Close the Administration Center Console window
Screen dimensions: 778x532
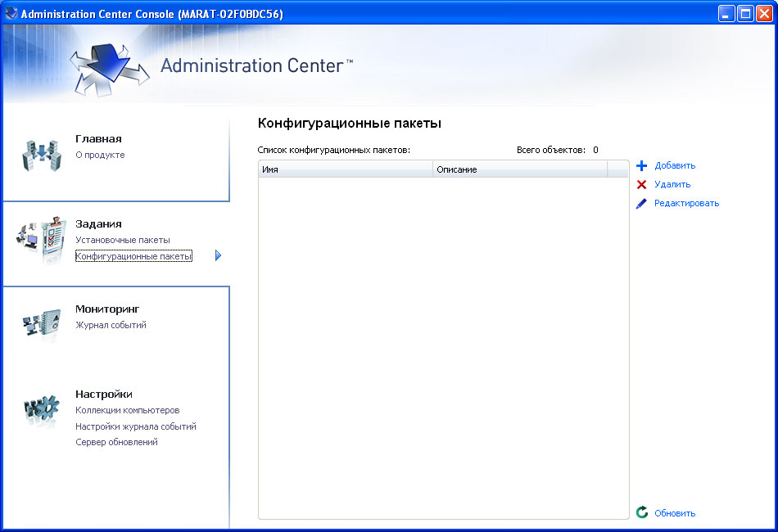coord(764,14)
